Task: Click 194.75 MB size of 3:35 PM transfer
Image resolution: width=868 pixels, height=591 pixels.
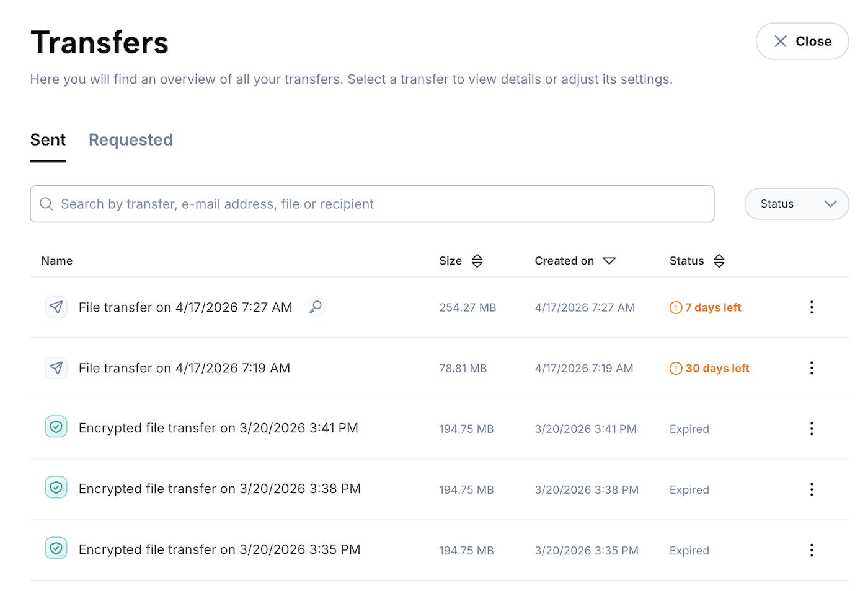Action: click(466, 550)
